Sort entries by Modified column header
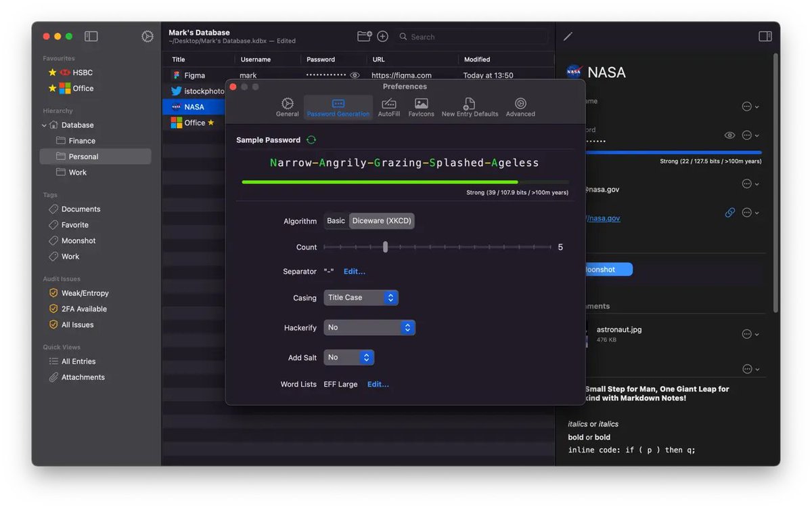The width and height of the screenshot is (812, 508). tap(477, 60)
